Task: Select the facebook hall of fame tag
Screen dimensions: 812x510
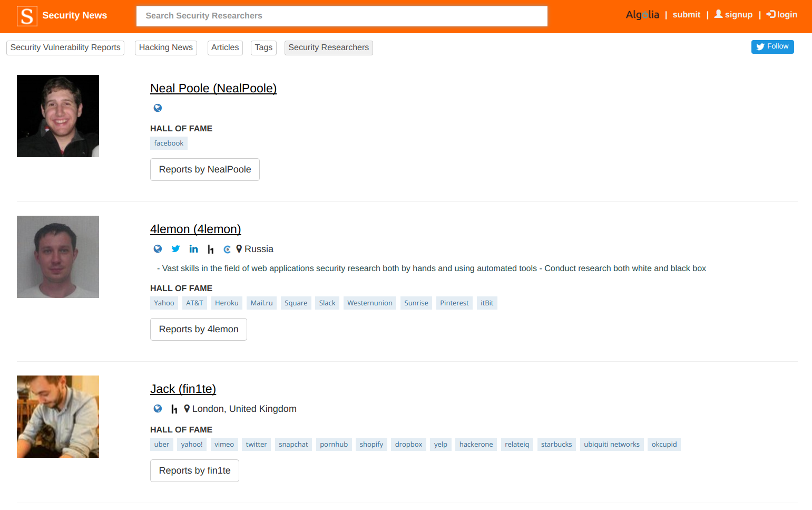Action: (x=169, y=143)
